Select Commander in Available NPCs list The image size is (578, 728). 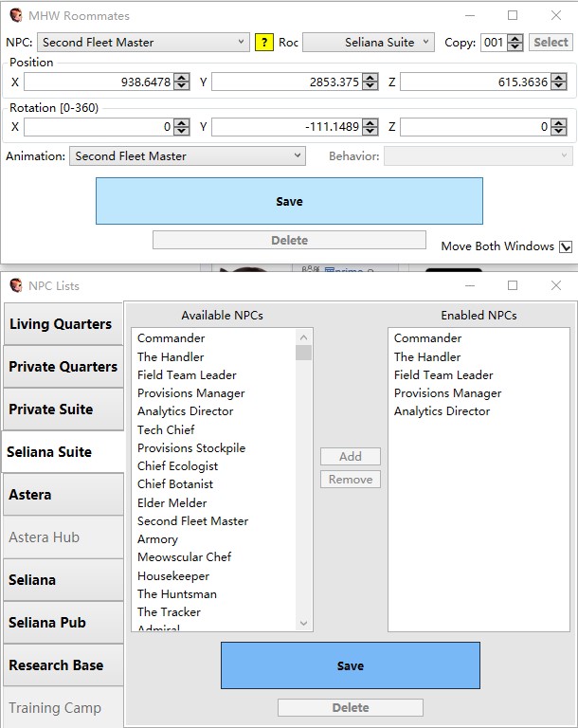(214, 338)
